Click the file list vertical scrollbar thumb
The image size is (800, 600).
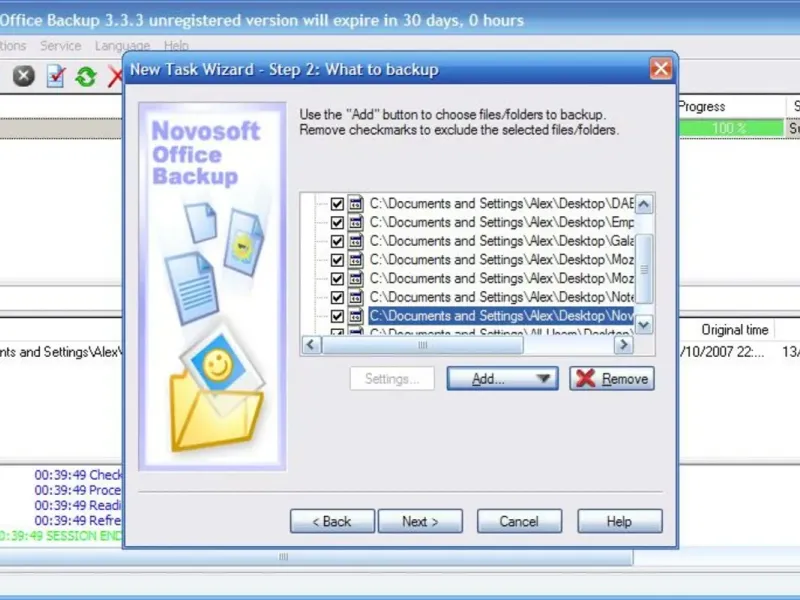(x=644, y=269)
